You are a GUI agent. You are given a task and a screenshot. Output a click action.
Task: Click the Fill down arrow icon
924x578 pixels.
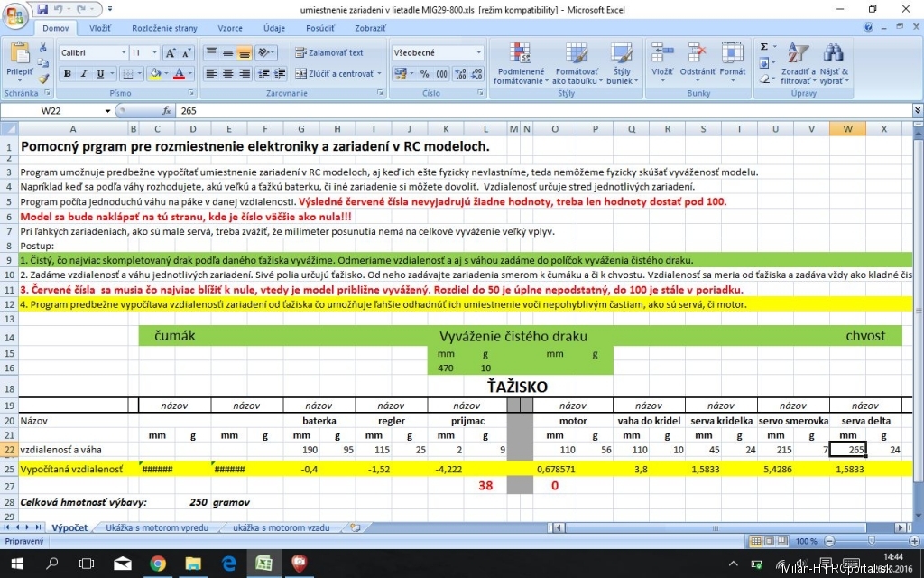pos(763,62)
